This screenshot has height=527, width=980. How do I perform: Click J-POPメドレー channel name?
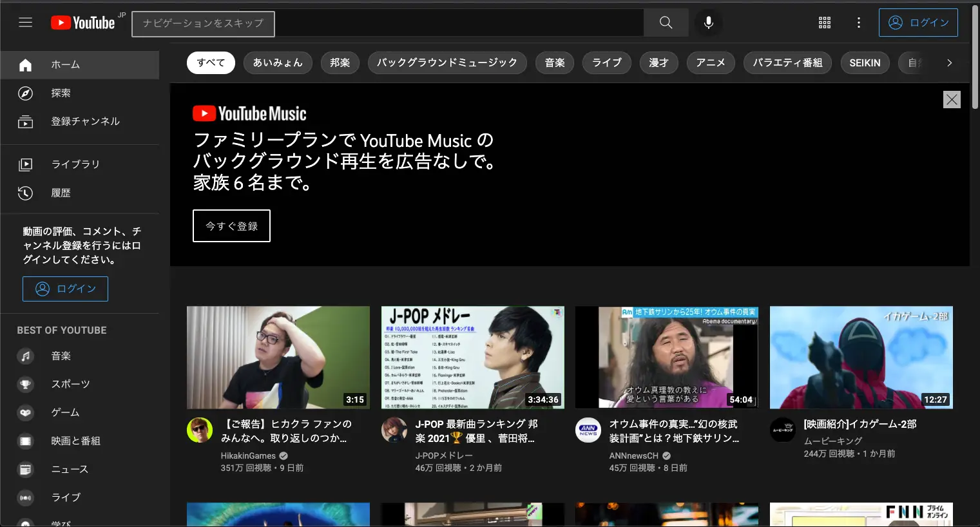point(445,455)
